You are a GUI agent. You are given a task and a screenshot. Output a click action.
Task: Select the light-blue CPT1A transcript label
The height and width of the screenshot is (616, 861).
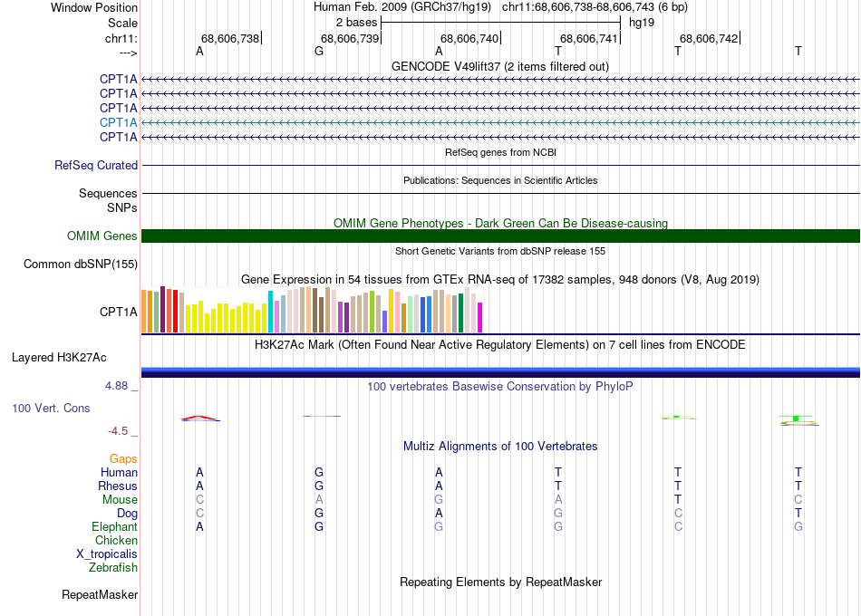tap(118, 122)
